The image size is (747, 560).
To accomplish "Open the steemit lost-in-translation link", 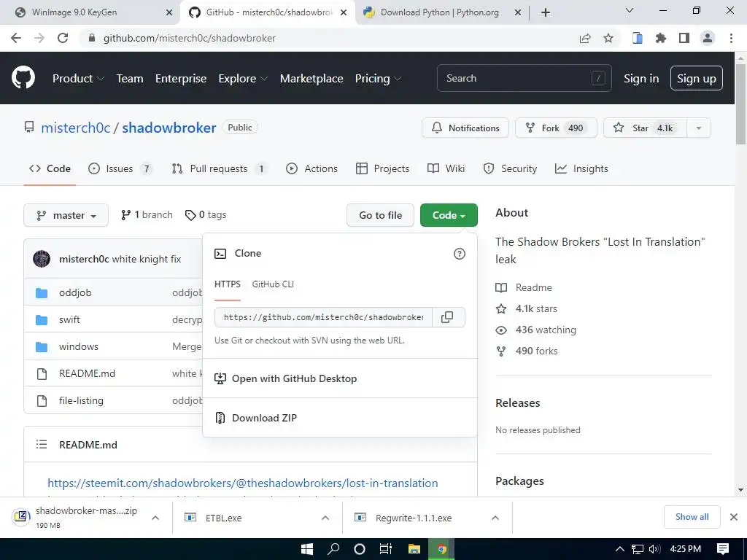I will (x=242, y=483).
